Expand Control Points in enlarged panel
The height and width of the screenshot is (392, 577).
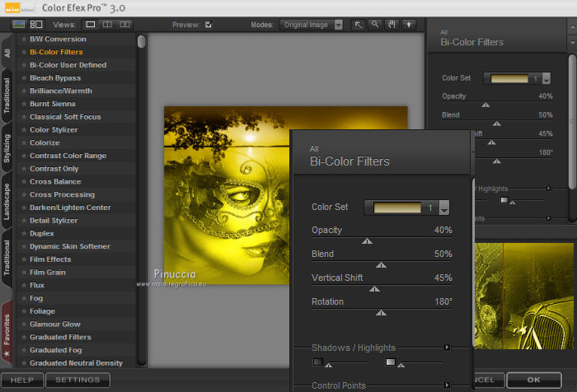pyautogui.click(x=447, y=385)
